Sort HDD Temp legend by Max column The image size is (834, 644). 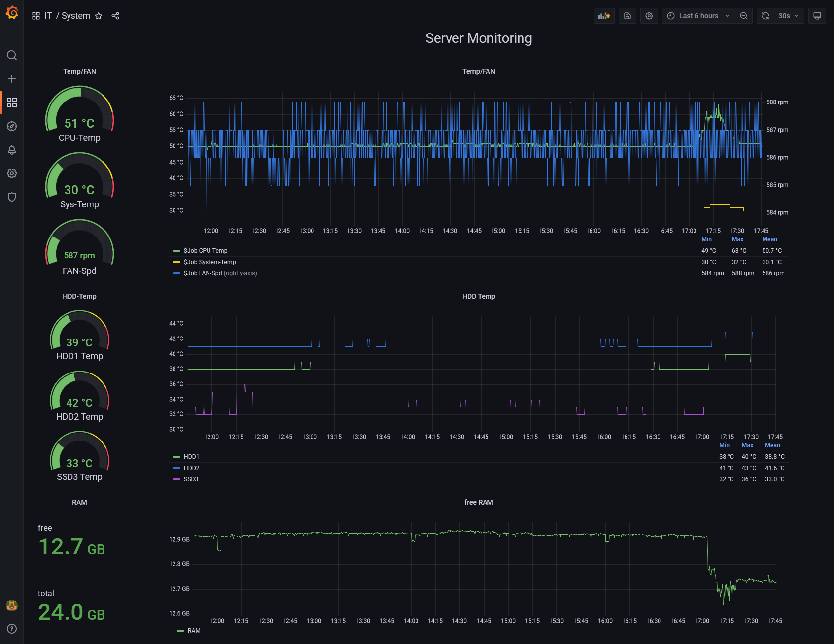(x=747, y=445)
